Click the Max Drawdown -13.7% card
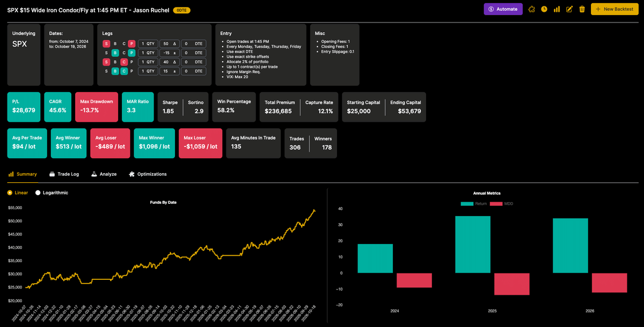The height and width of the screenshot is (327, 644). coord(96,107)
